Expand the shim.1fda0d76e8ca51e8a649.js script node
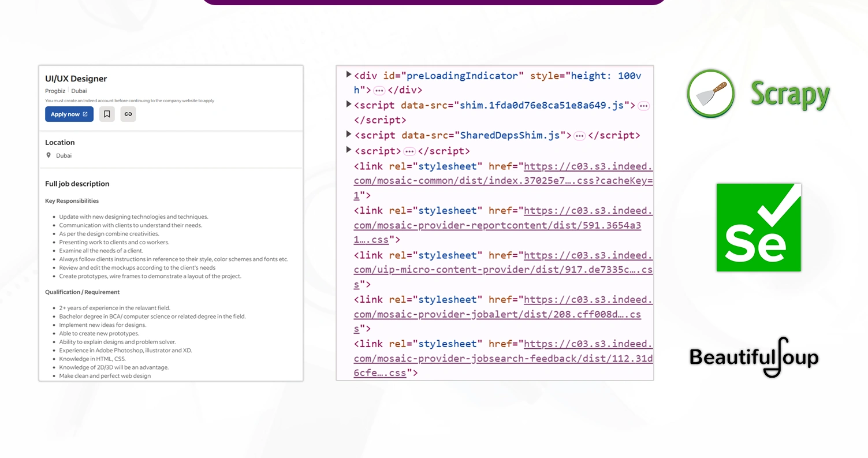This screenshot has height=458, width=868. click(x=348, y=105)
